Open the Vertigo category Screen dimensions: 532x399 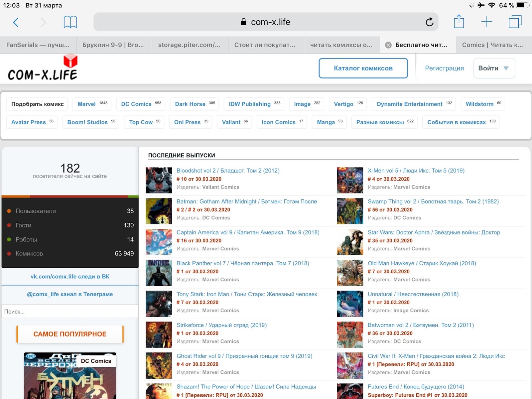pyautogui.click(x=348, y=104)
